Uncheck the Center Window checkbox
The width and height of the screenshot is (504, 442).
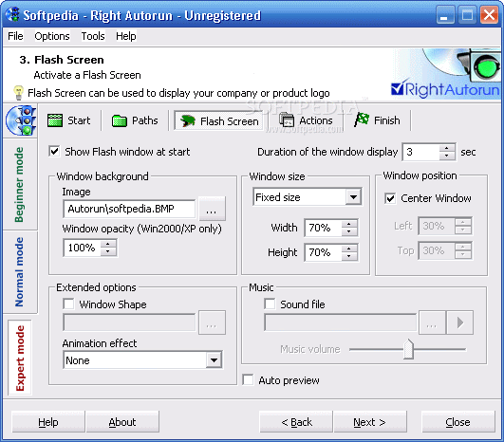point(390,198)
